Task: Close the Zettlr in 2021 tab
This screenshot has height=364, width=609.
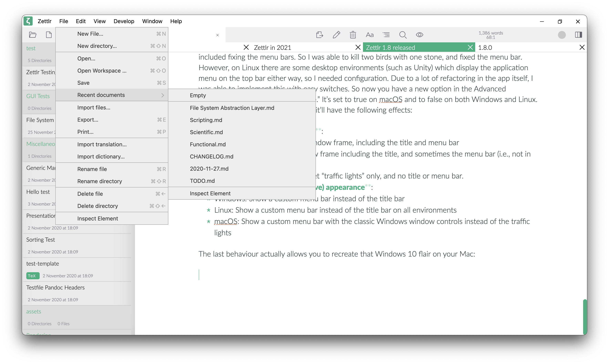Action: pyautogui.click(x=358, y=47)
